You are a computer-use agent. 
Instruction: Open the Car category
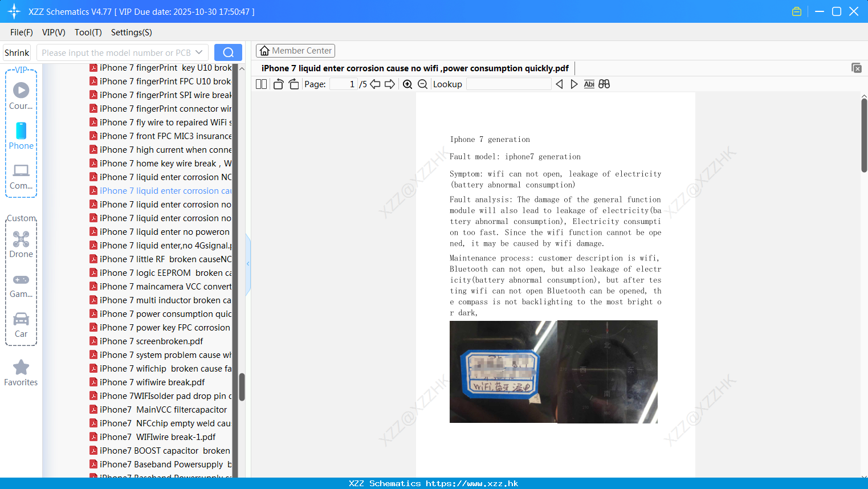[21, 324]
